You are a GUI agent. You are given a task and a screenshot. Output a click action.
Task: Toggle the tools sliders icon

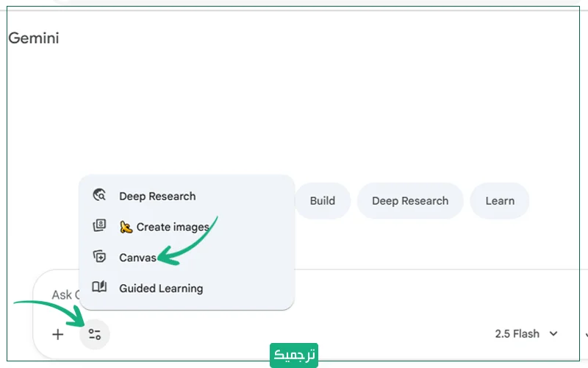pyautogui.click(x=94, y=334)
